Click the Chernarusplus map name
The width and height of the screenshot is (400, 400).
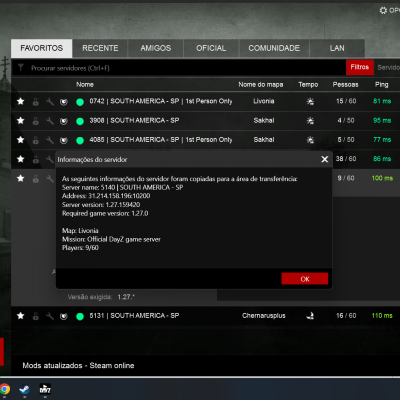(x=264, y=316)
